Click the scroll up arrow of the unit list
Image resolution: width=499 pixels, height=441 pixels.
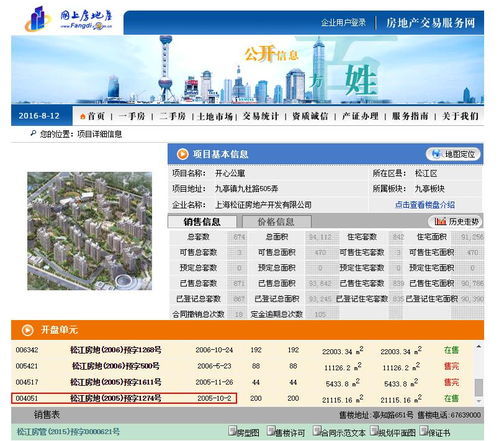(479, 347)
